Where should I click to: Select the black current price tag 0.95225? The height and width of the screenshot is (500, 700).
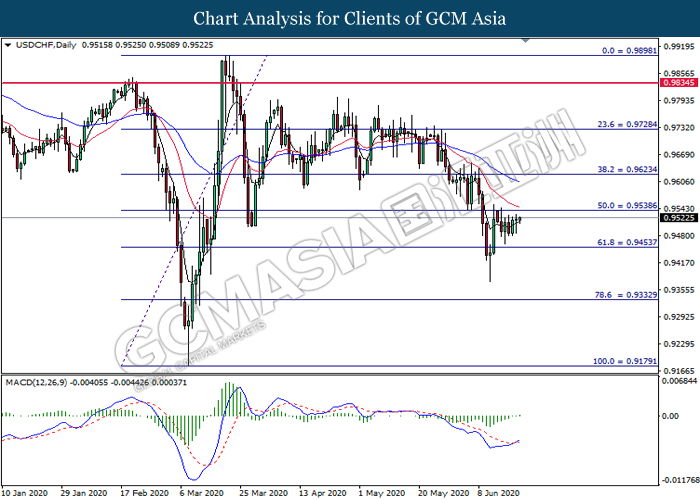click(x=678, y=218)
